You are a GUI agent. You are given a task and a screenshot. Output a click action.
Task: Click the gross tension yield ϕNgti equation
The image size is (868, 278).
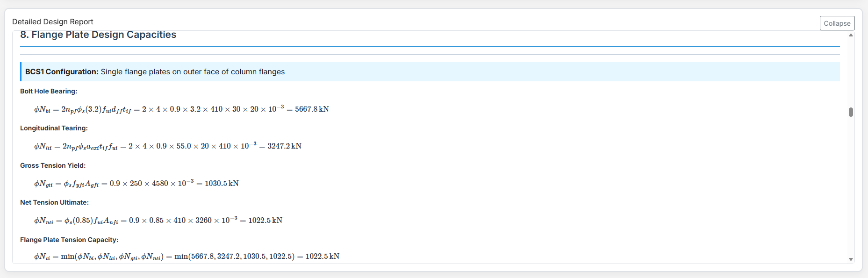(136, 184)
